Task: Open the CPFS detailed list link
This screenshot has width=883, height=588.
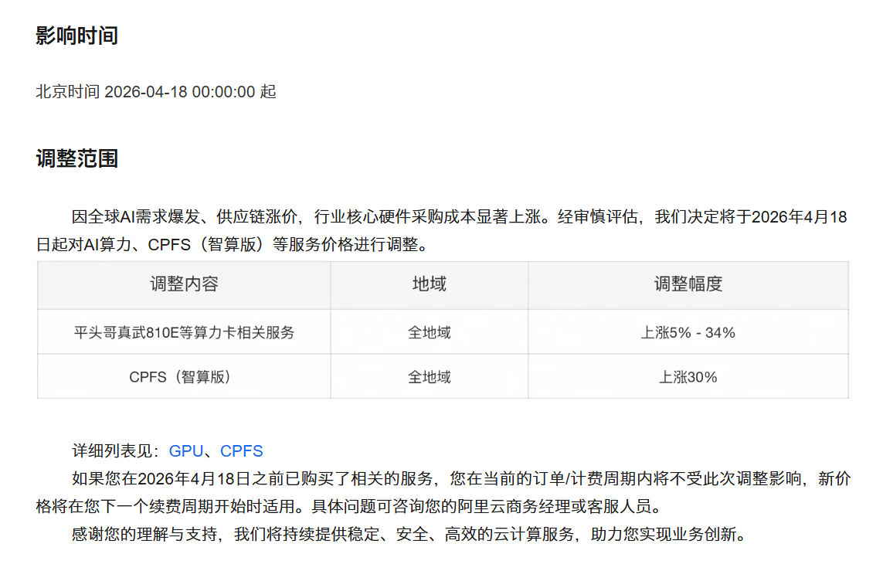Action: 242,450
